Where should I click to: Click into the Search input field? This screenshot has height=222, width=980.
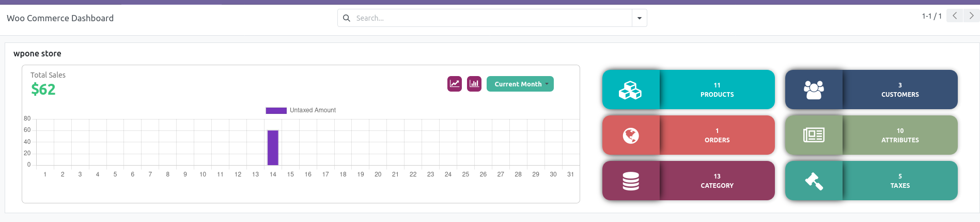491,18
